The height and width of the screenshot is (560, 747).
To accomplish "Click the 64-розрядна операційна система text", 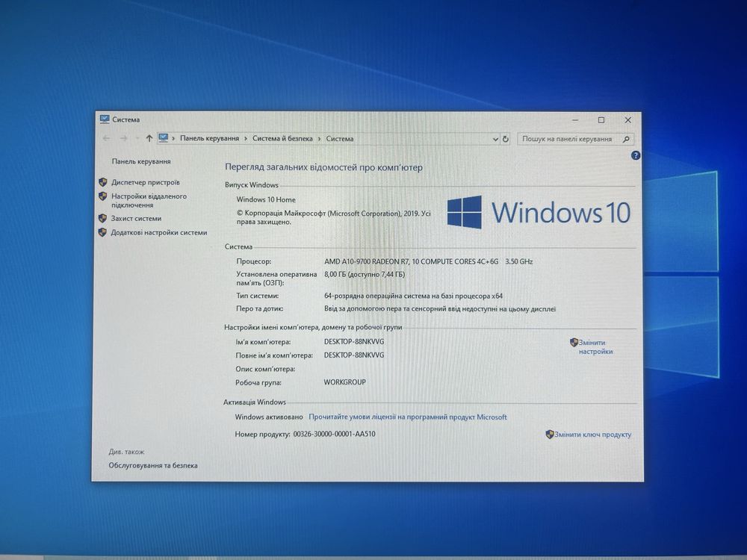I will click(x=413, y=296).
